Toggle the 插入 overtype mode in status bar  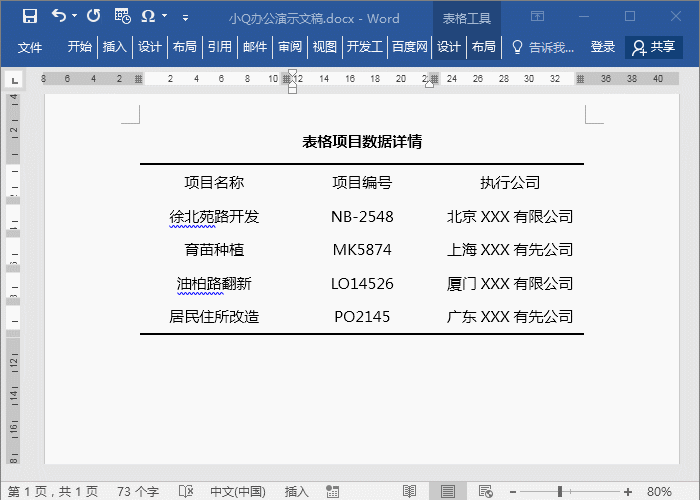(x=296, y=492)
